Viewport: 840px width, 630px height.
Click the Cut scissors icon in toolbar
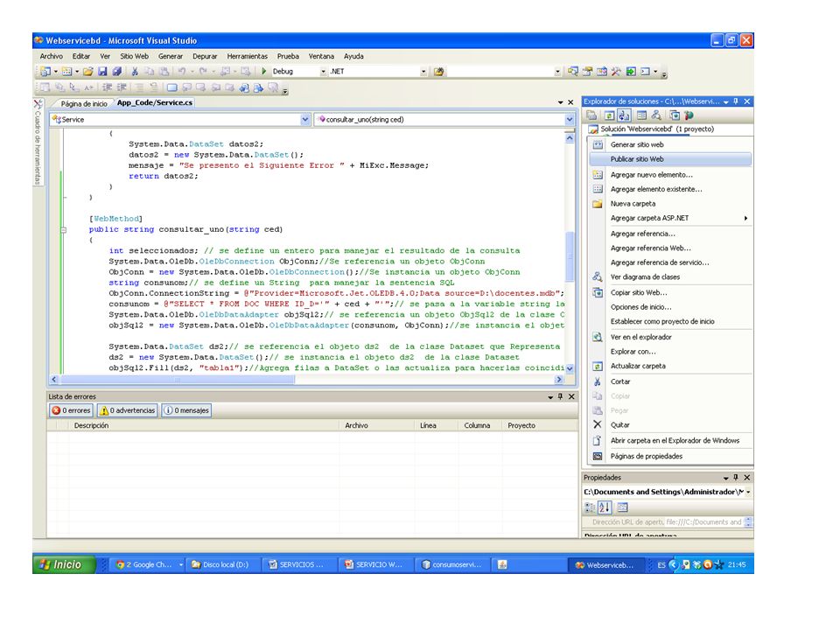tap(135, 71)
